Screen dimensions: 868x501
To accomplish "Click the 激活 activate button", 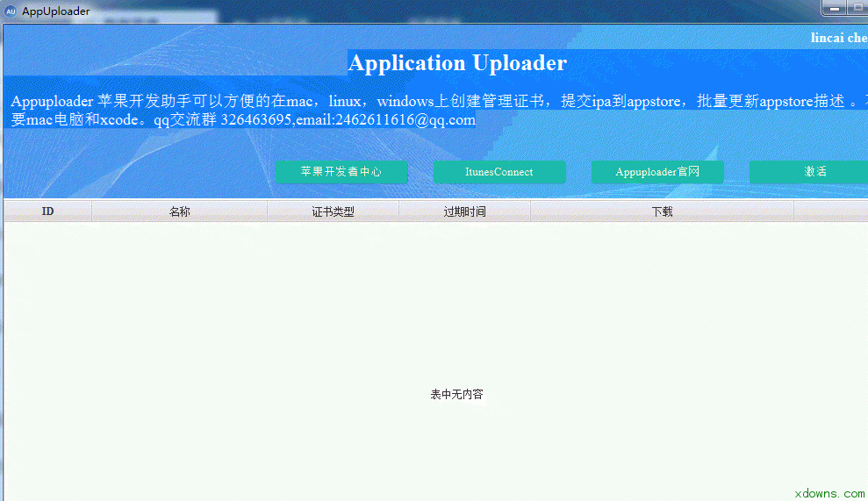I will 809,172.
